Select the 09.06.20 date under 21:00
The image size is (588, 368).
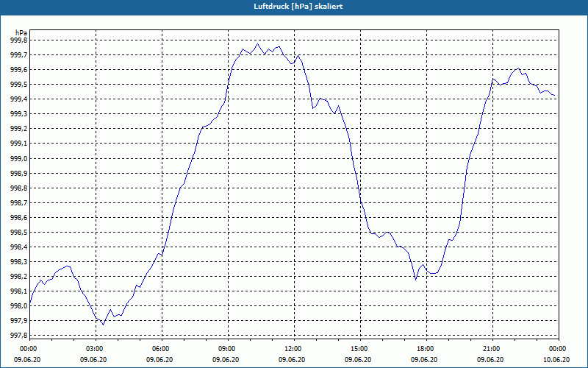490,360
